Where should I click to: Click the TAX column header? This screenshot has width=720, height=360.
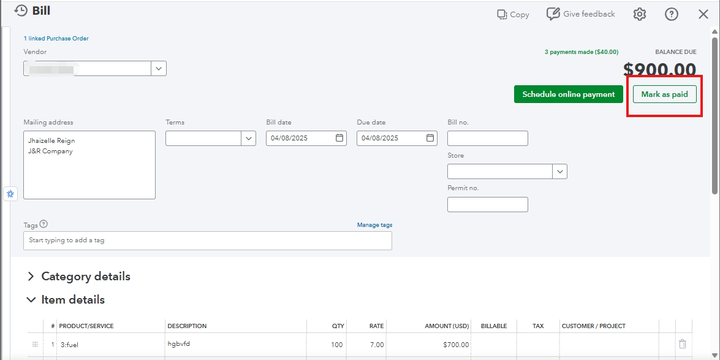tap(538, 326)
